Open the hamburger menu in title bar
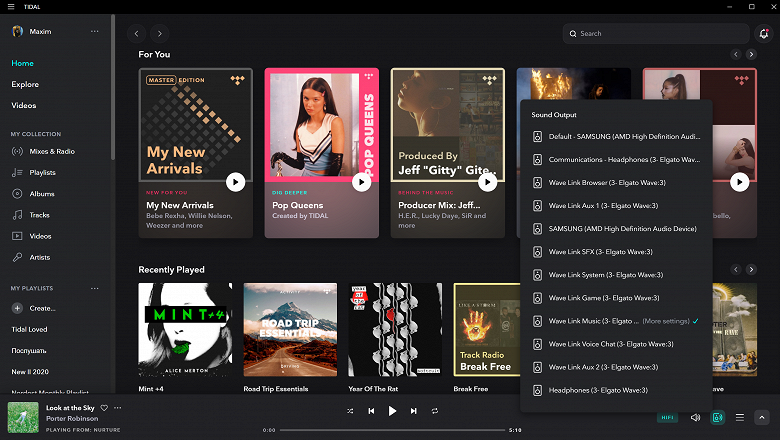The height and width of the screenshot is (440, 780). tap(11, 6)
